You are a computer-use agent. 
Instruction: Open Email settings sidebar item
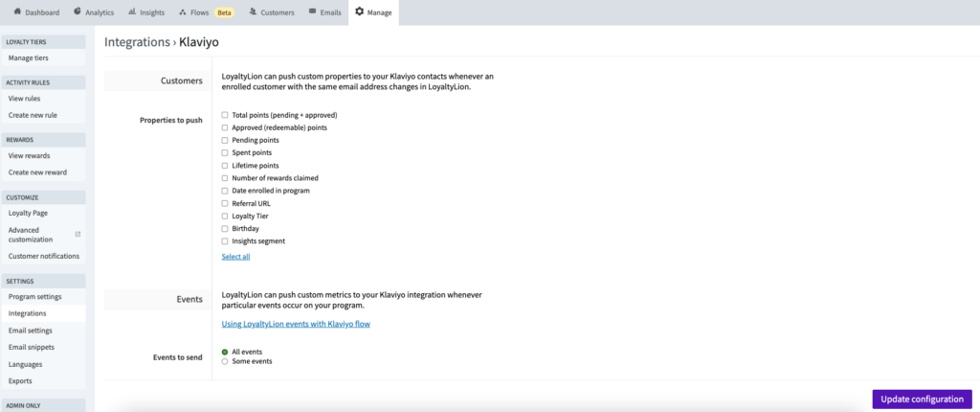pyautogui.click(x=30, y=331)
